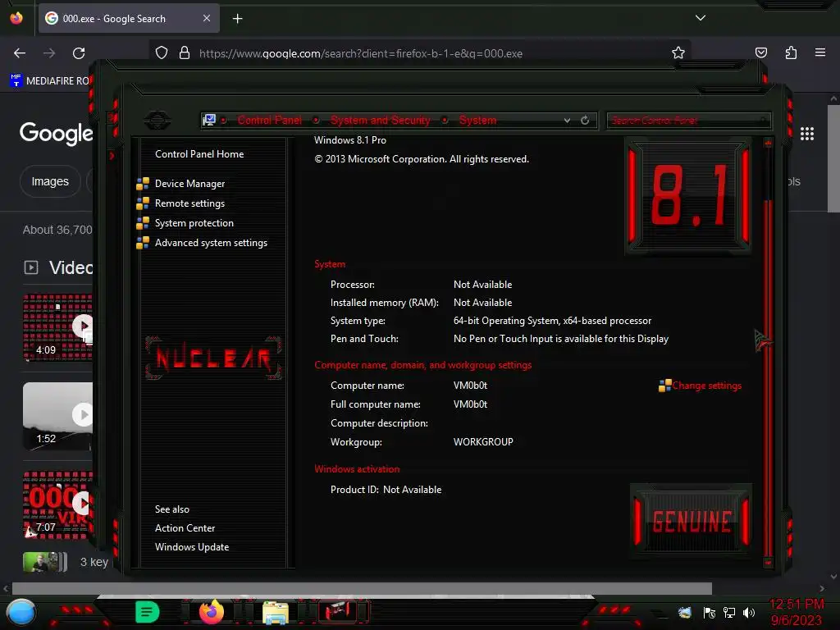Open the Firefox extensions puzzle icon
This screenshot has height=630, width=840.
(x=791, y=52)
